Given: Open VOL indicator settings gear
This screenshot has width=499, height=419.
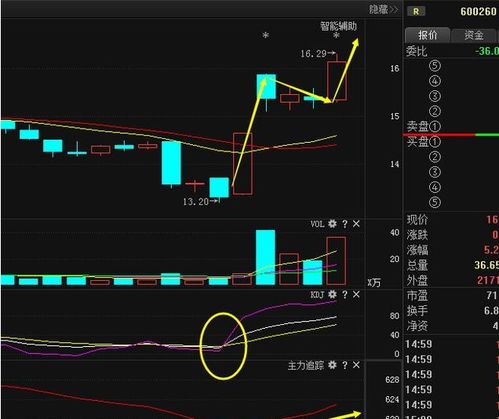Looking at the screenshot, I should pyautogui.click(x=332, y=224).
